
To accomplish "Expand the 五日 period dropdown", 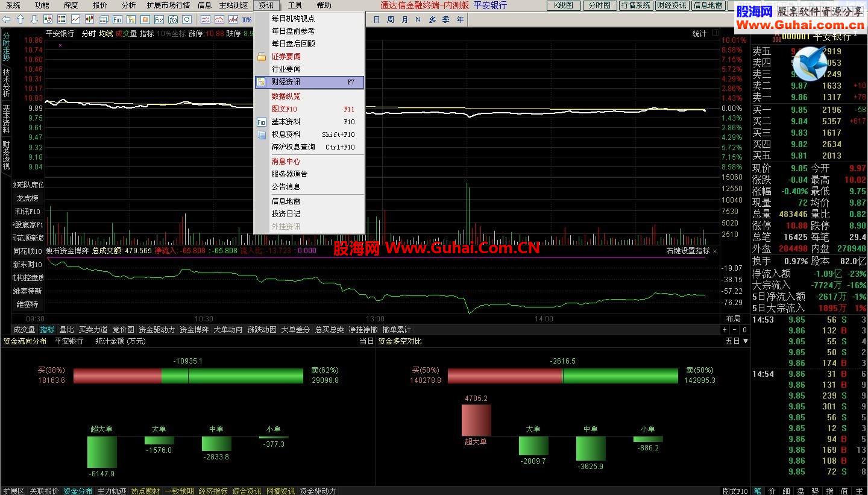I will (x=737, y=341).
